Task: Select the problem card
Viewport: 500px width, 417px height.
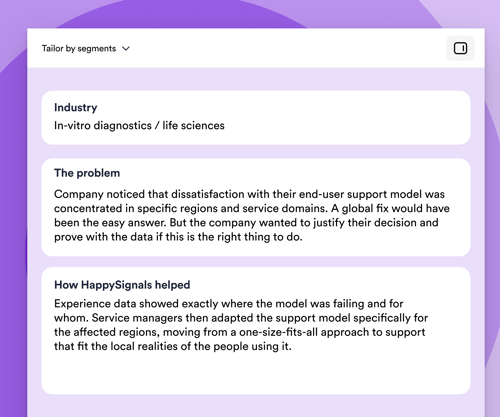Action: tap(256, 207)
